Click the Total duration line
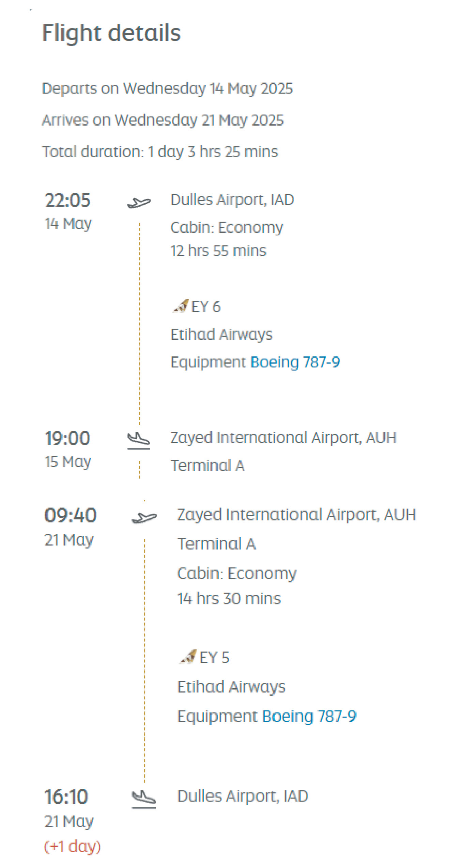Image resolution: width=460 pixels, height=868 pixels. click(160, 152)
